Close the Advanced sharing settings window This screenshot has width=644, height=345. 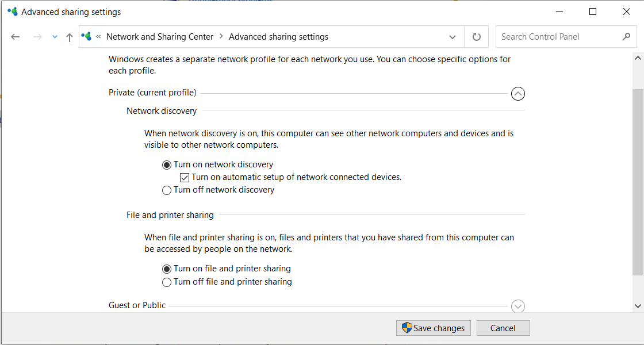tap(626, 12)
